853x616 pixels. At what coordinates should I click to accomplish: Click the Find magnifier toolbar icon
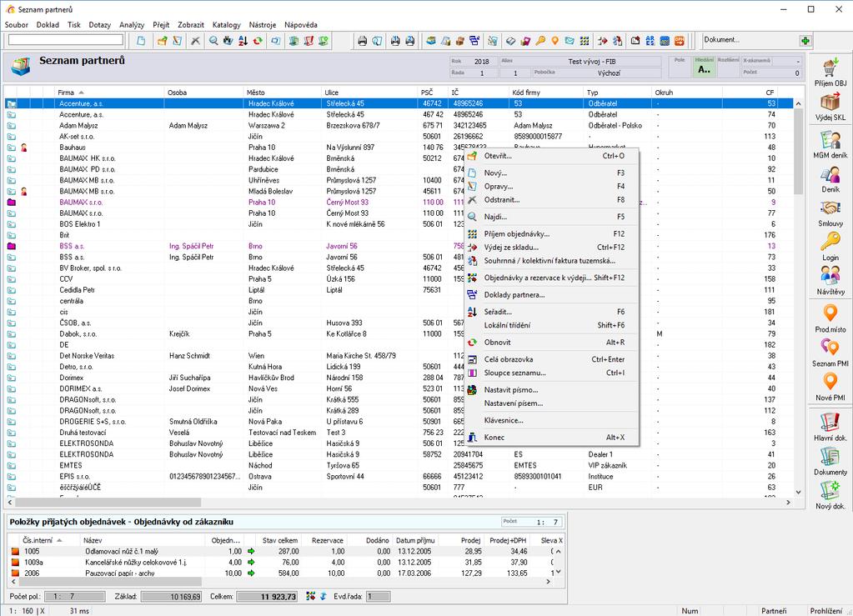(213, 41)
